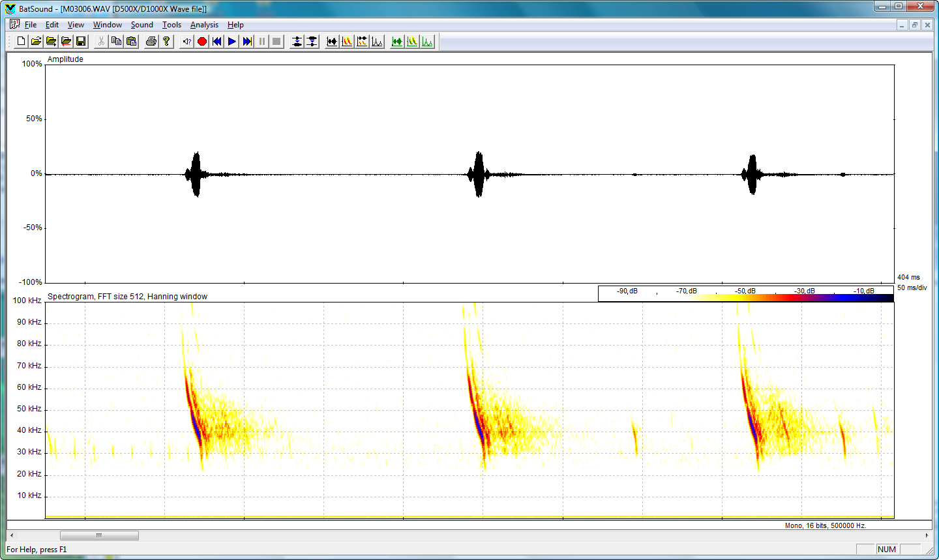Pause playback with the pause button

tap(261, 41)
